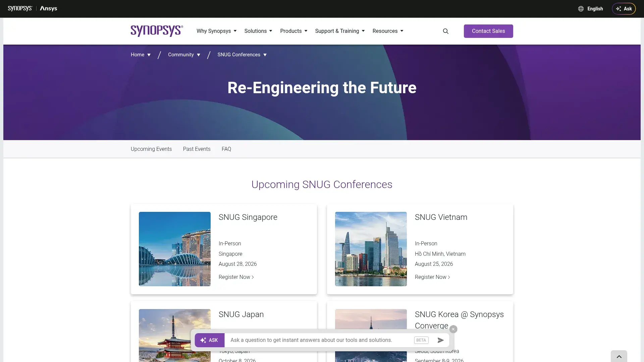
Task: Click the Re-Engineering the Future banner heading
Action: [322, 88]
